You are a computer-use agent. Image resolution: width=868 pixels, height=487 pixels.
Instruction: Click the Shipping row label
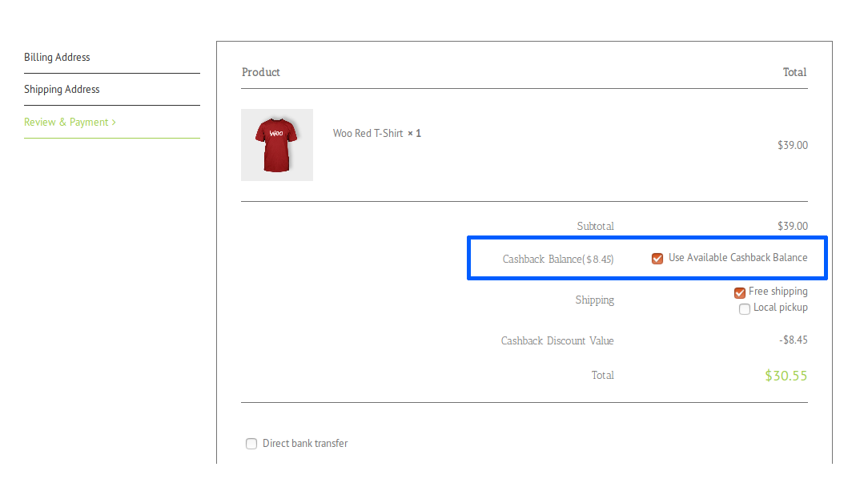(594, 300)
